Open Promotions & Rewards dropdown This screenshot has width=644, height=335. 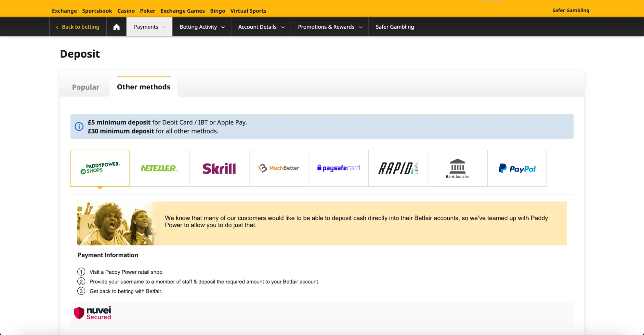click(x=330, y=27)
